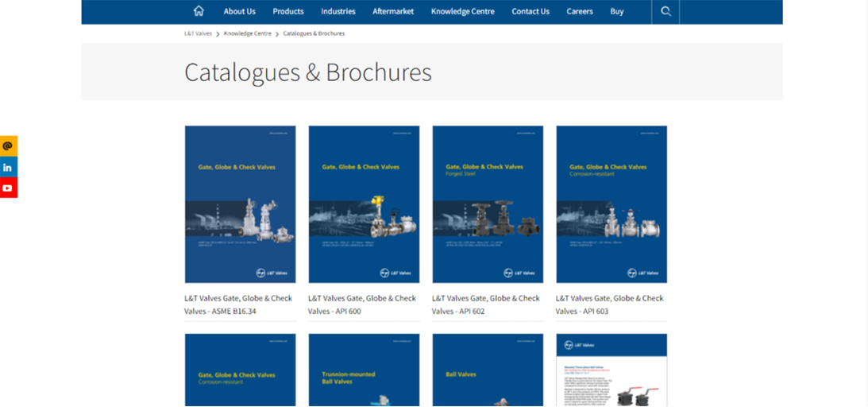Open the Careers menu item
The image size is (868, 407).
point(580,11)
